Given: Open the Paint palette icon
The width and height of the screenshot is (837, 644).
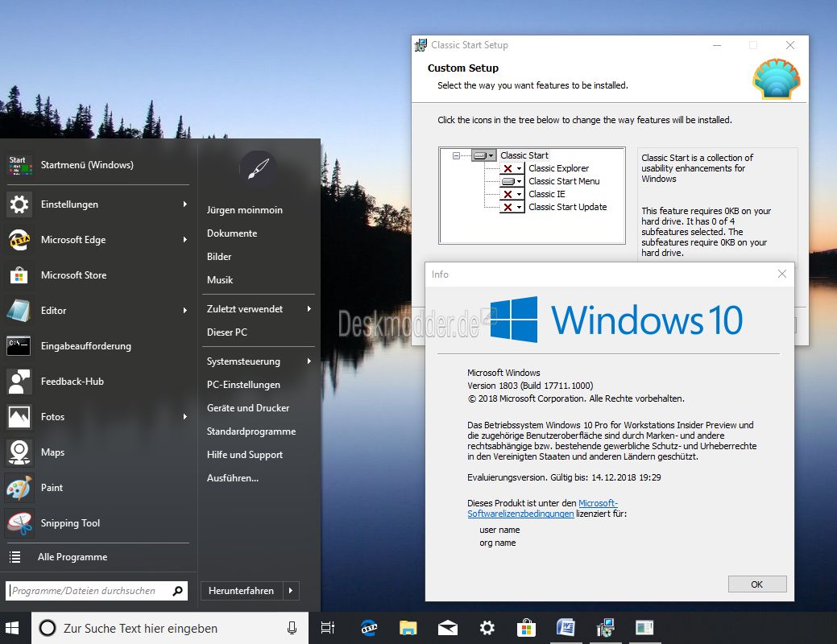Looking at the screenshot, I should tap(20, 488).
